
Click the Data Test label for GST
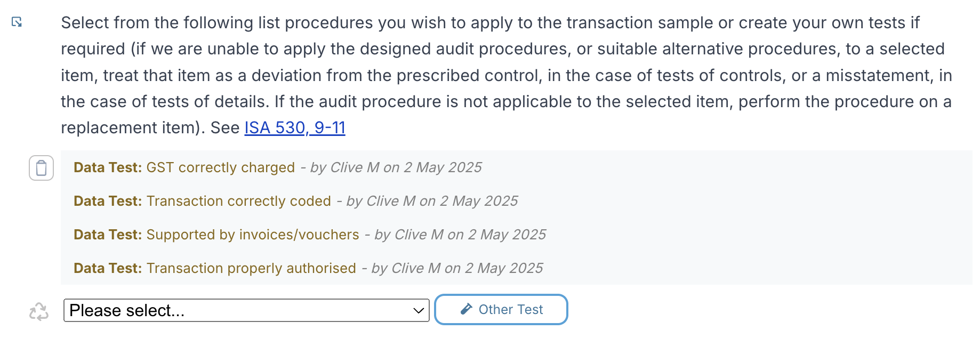click(x=108, y=167)
